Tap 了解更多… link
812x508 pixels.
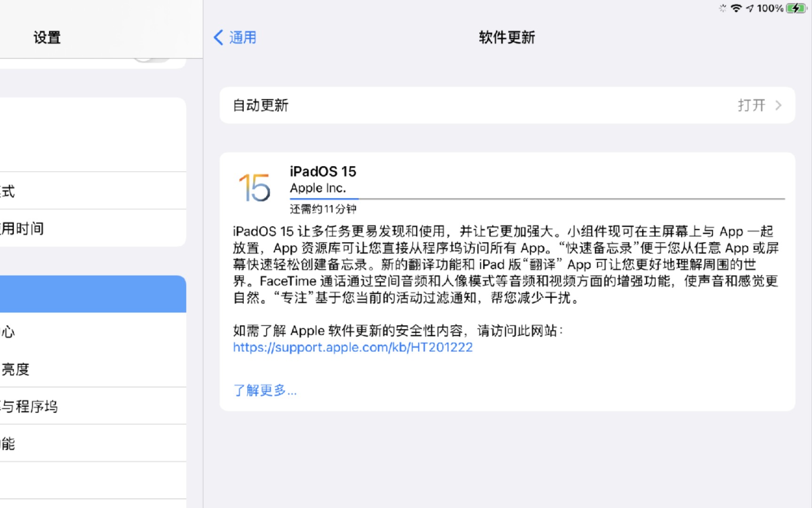pyautogui.click(x=265, y=390)
